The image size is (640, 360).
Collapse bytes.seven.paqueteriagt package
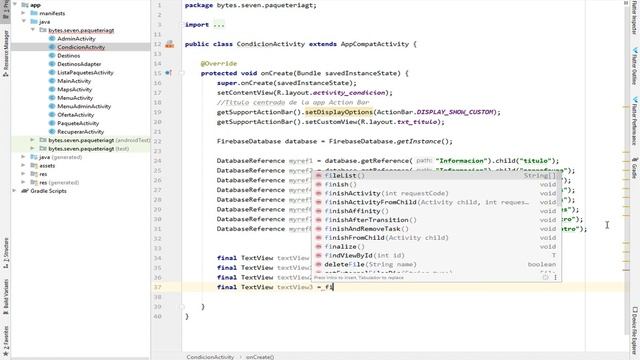33,30
